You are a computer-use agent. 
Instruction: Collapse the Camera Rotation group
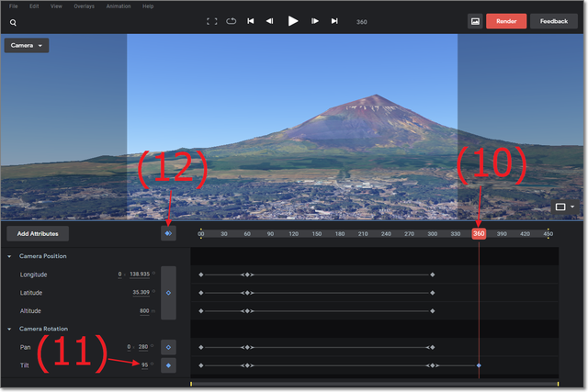(x=10, y=329)
